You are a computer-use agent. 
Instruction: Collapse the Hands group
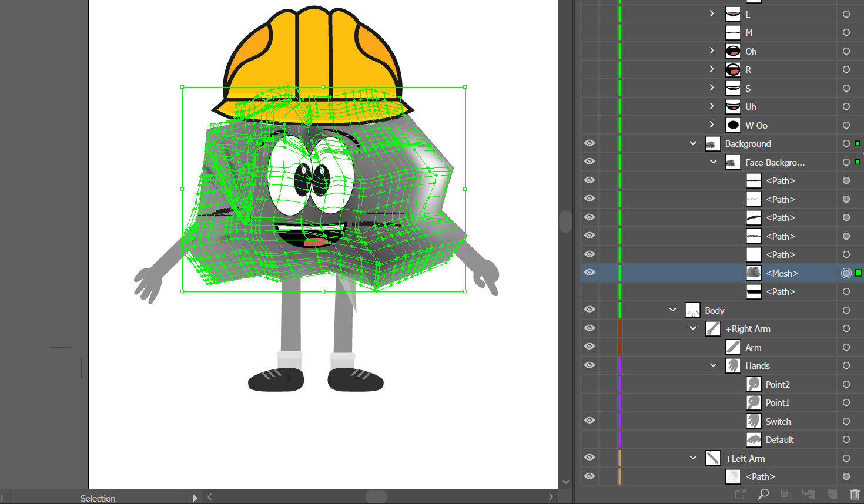(x=714, y=365)
